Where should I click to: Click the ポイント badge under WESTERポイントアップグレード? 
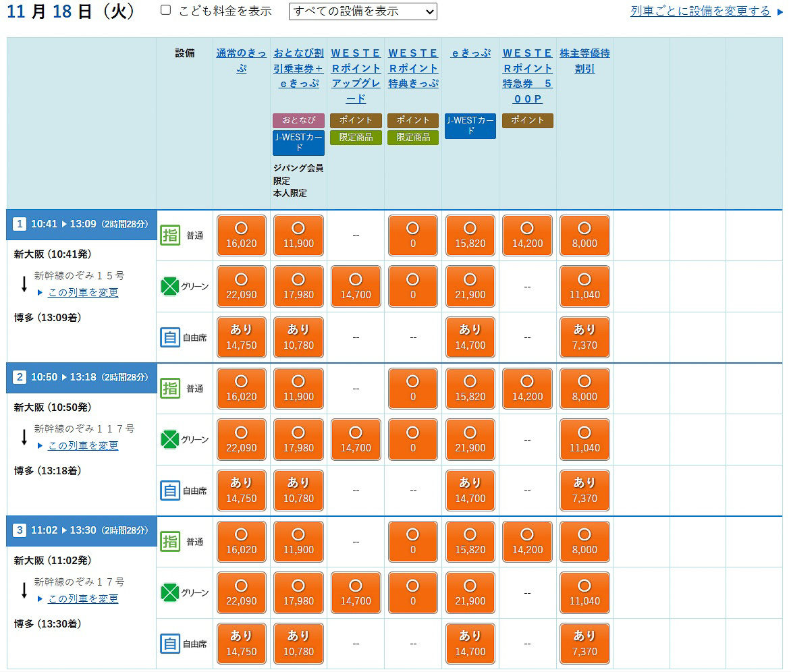point(356,120)
